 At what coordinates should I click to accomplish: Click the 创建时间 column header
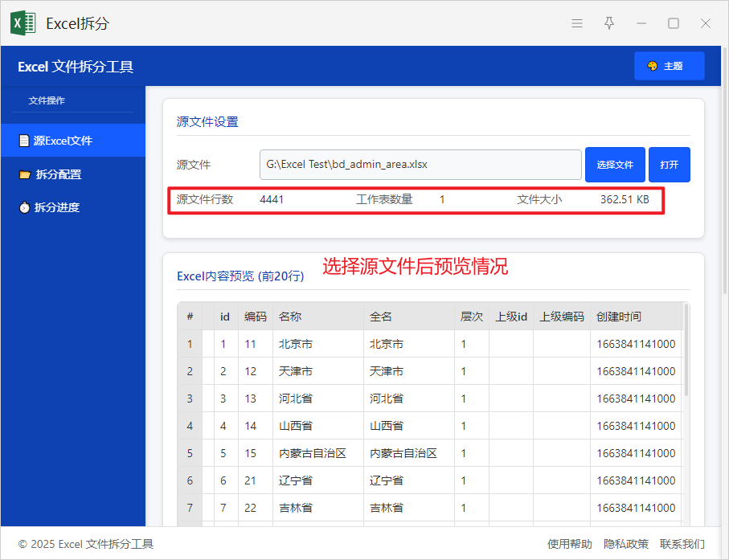point(636,317)
